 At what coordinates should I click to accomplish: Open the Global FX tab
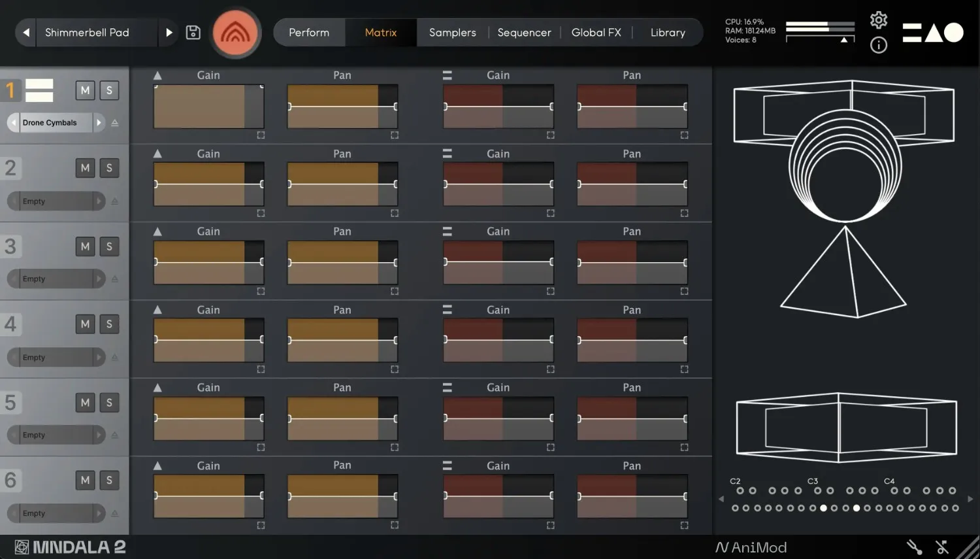pos(596,32)
